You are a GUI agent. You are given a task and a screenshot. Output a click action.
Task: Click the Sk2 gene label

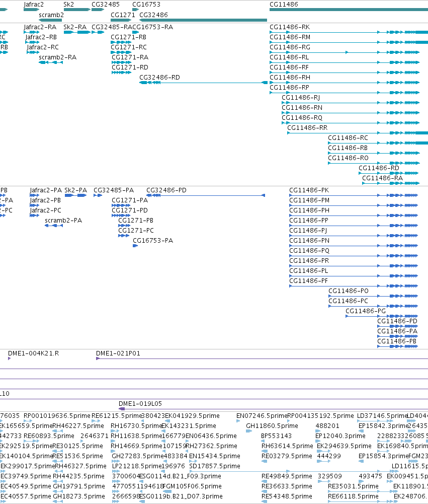click(x=69, y=5)
